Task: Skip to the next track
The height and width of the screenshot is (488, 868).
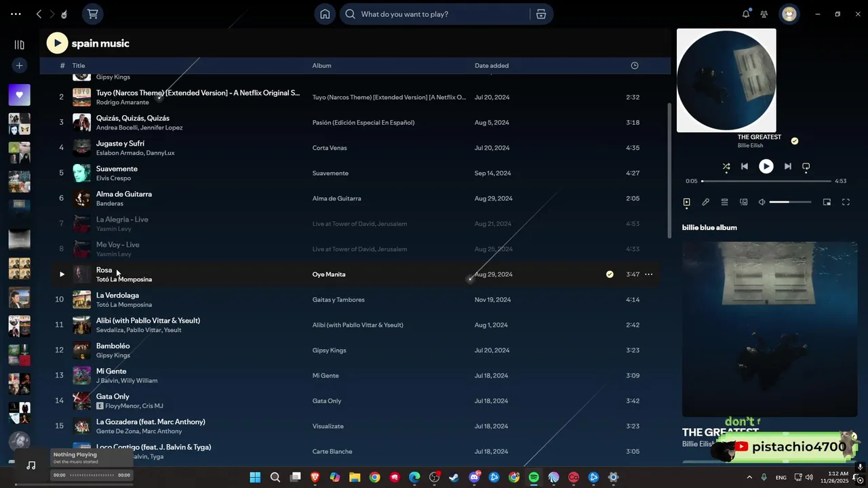Action: coord(787,166)
